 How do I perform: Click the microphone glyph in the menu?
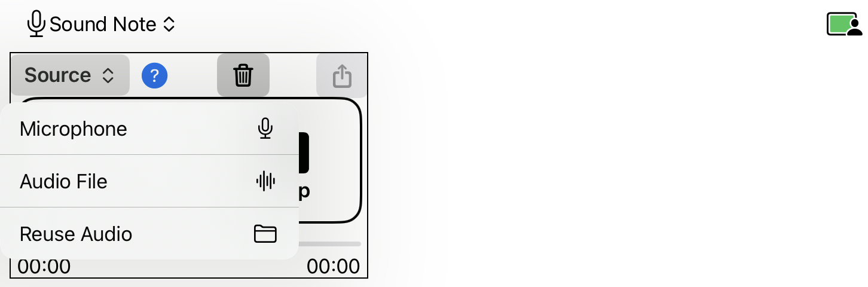coord(265,129)
